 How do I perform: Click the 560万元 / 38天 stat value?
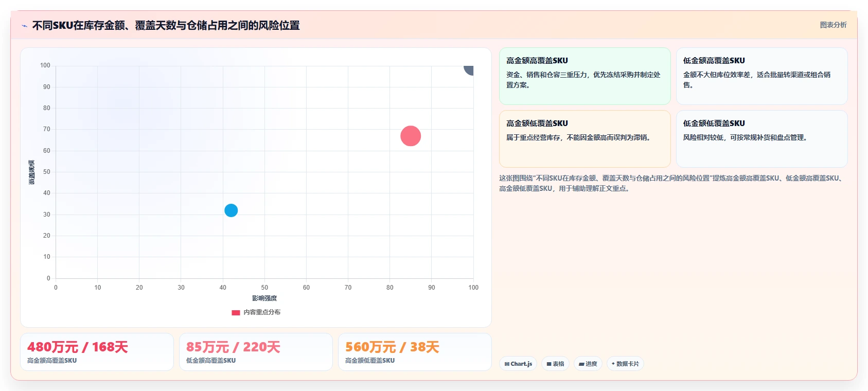(x=392, y=347)
